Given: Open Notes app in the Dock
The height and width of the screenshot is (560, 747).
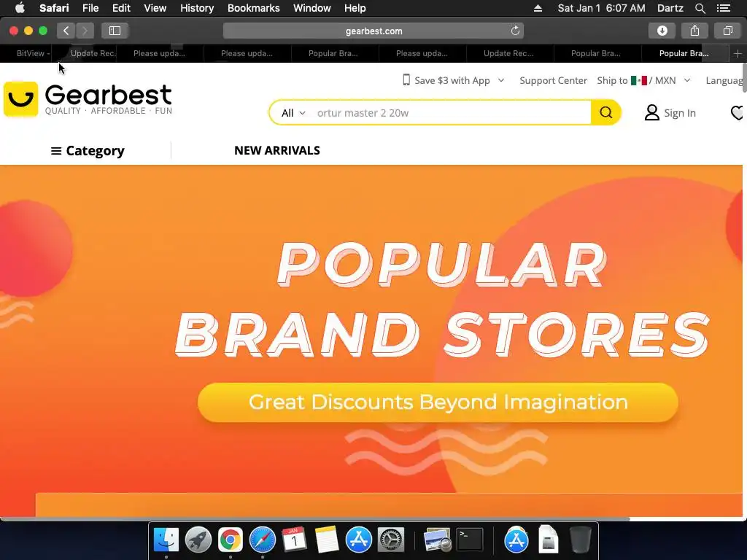Looking at the screenshot, I should click(327, 540).
